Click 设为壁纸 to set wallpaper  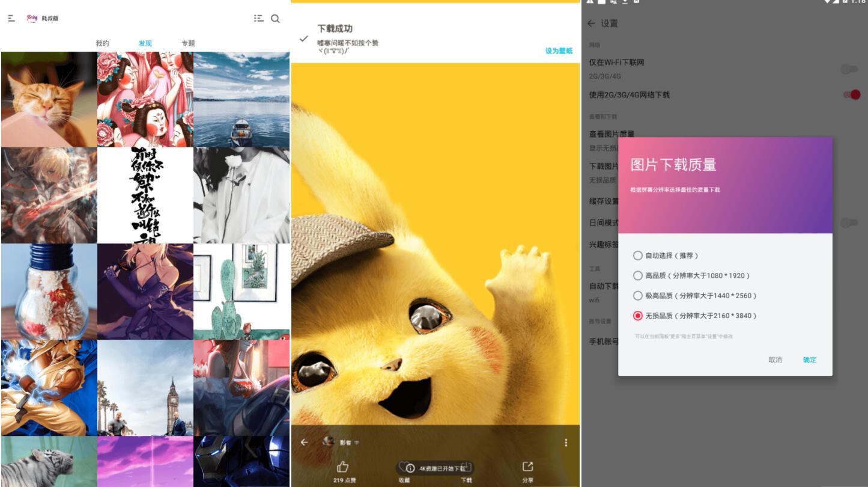point(559,51)
